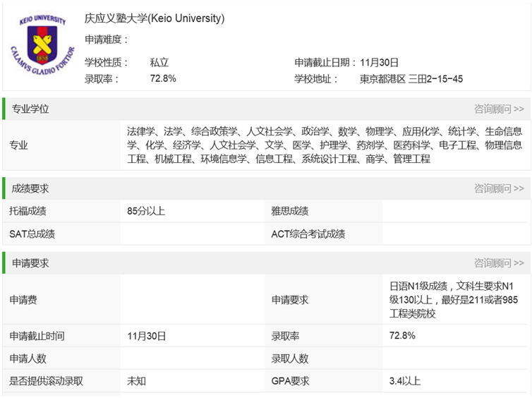Viewport: 532px width, 398px height.
Task: Click the 录取率 label in the table
Action: click(x=285, y=336)
